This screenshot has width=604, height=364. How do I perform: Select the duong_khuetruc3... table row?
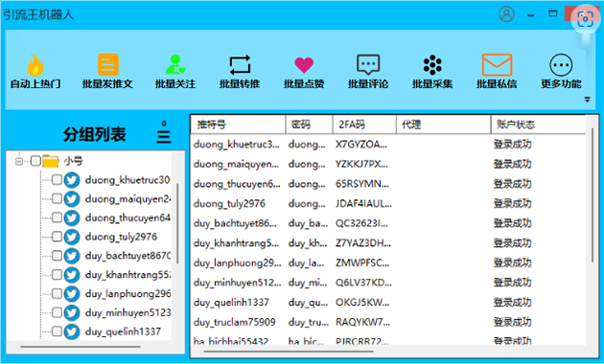[388, 145]
